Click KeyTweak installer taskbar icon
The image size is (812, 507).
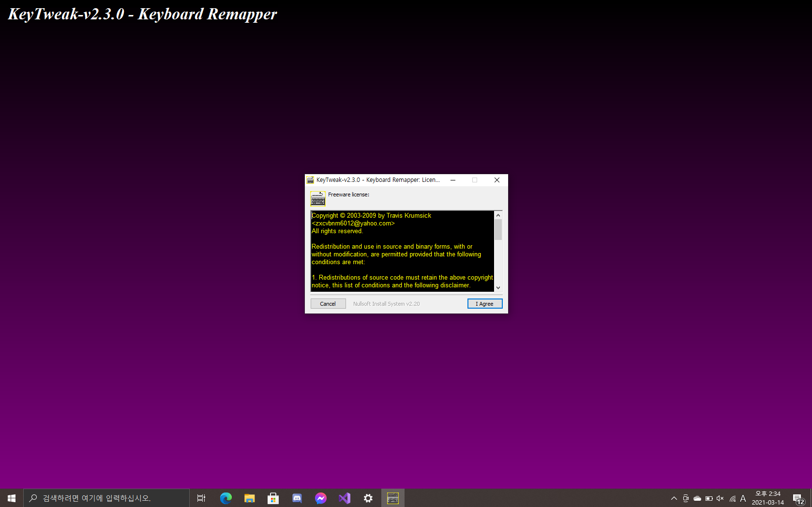click(393, 498)
